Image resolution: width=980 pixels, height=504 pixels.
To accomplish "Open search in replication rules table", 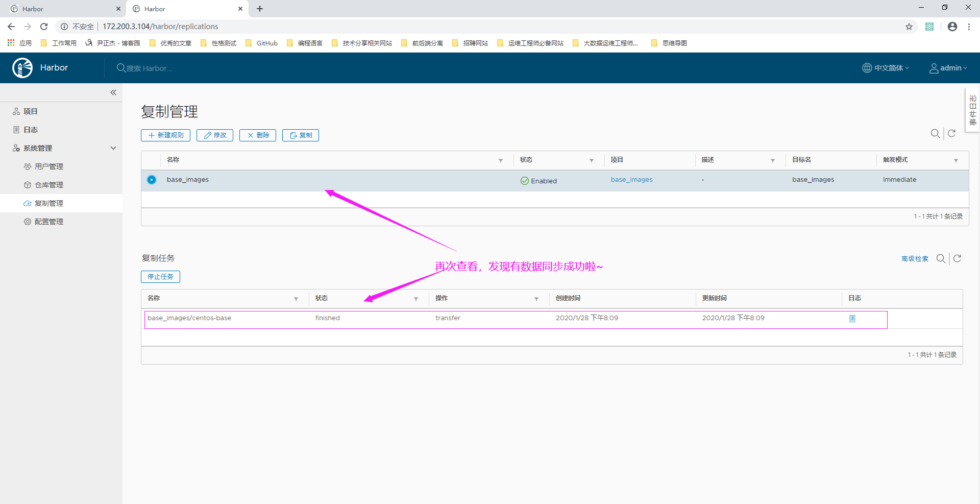I will coord(935,133).
